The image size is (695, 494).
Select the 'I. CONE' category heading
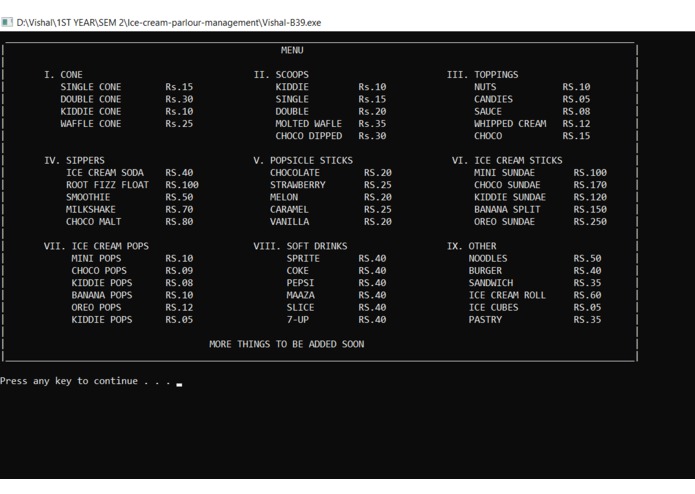[63, 74]
